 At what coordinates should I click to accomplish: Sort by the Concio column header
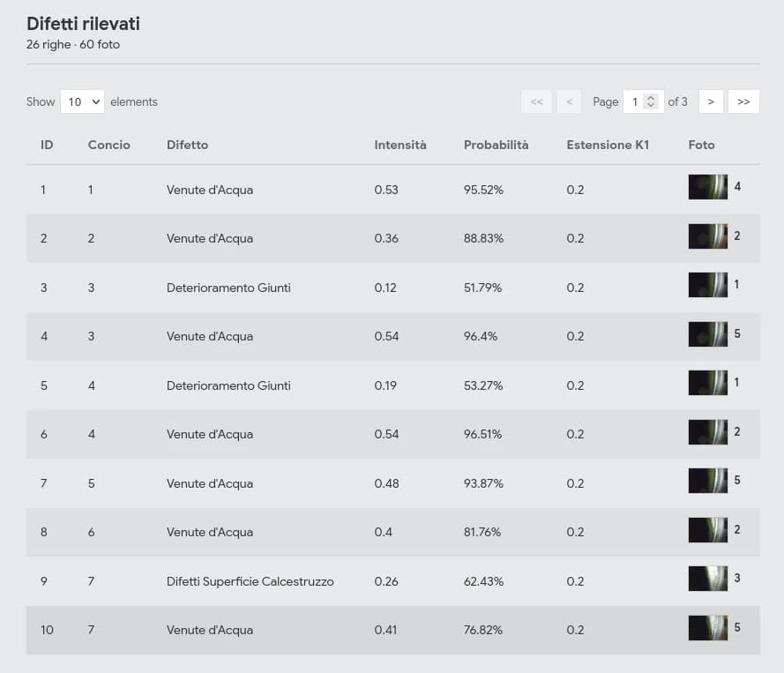click(x=109, y=145)
